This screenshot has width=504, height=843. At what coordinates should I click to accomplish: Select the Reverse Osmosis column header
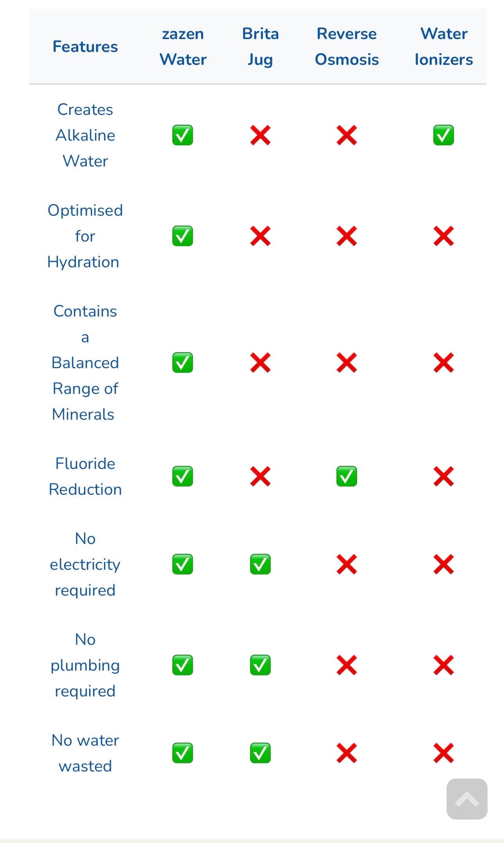tap(347, 47)
